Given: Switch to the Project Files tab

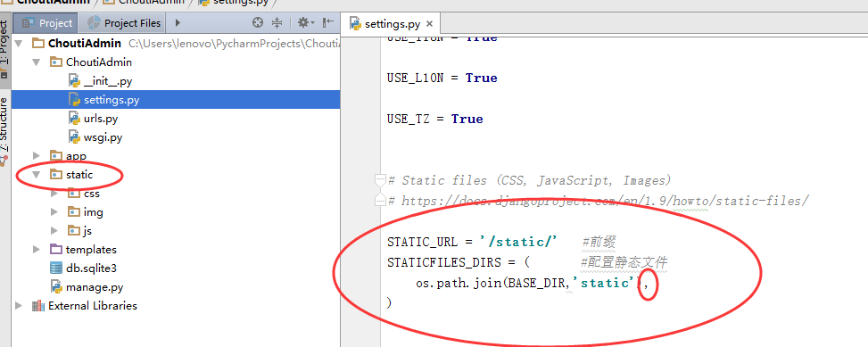Looking at the screenshot, I should pyautogui.click(x=124, y=22).
